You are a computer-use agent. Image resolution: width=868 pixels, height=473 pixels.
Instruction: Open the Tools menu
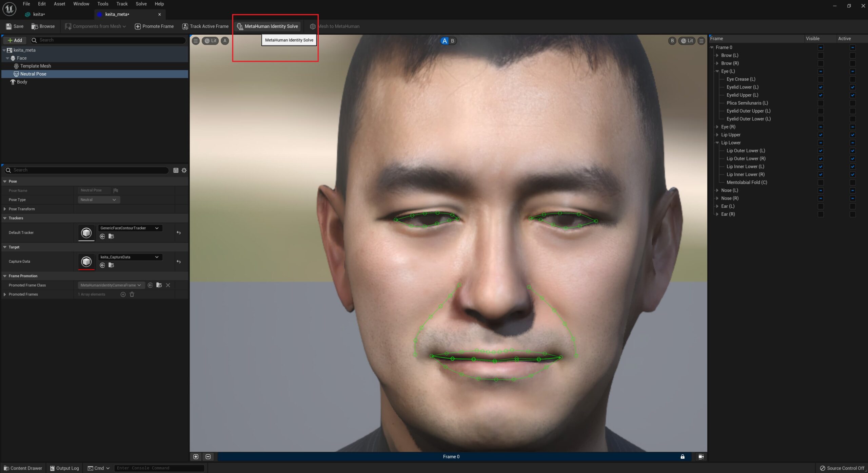(x=103, y=4)
